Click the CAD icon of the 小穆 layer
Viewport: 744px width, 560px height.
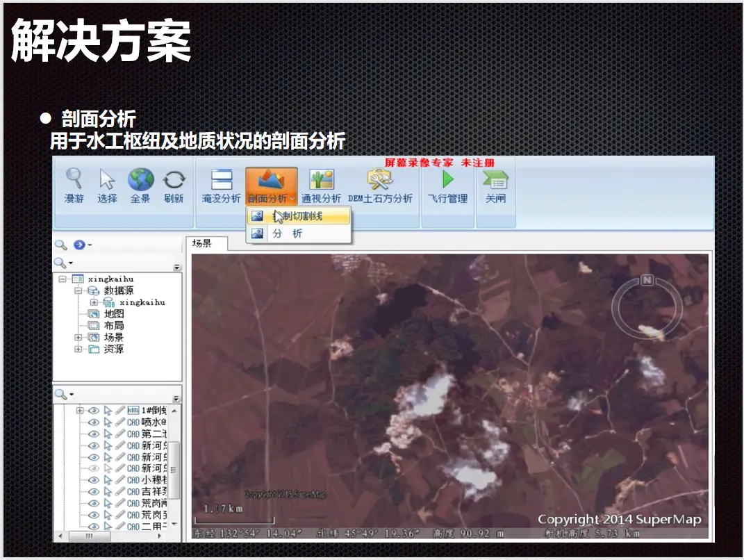(x=133, y=480)
